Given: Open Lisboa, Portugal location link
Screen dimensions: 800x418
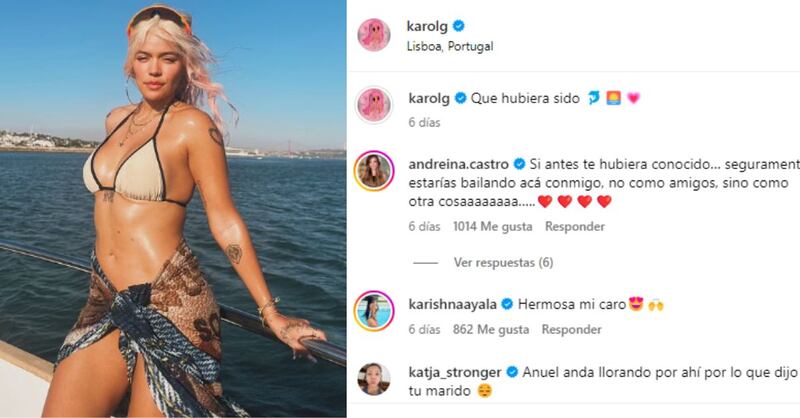Looking at the screenshot, I should 450,46.
